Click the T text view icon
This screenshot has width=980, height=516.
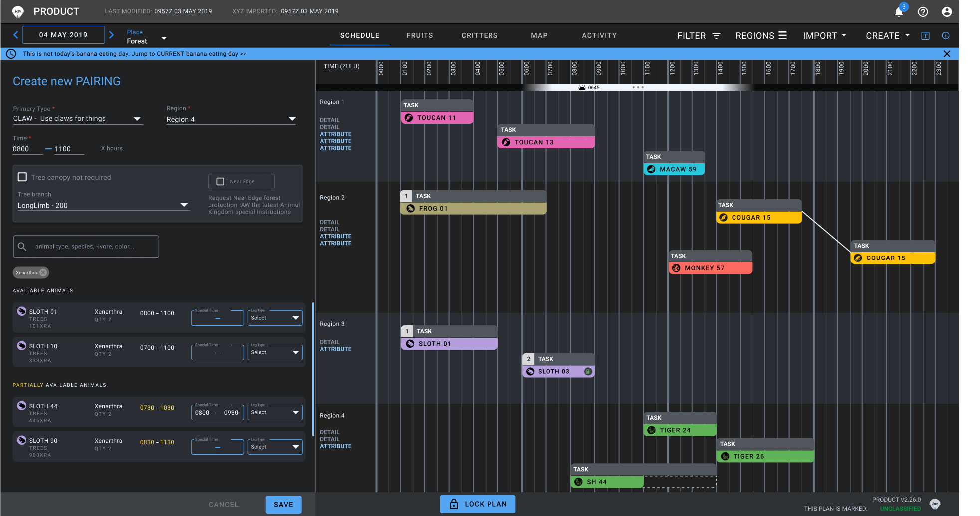coord(925,36)
